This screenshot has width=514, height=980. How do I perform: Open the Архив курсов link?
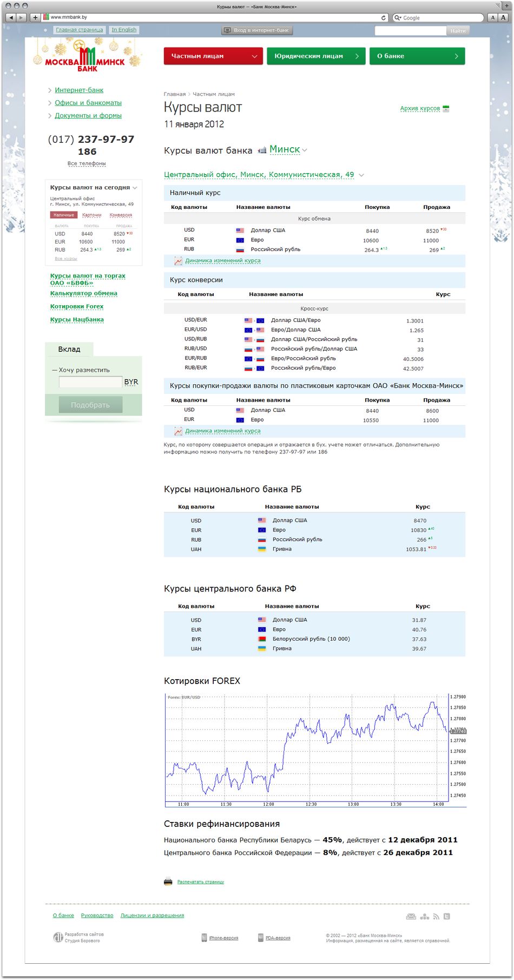pyautogui.click(x=420, y=109)
